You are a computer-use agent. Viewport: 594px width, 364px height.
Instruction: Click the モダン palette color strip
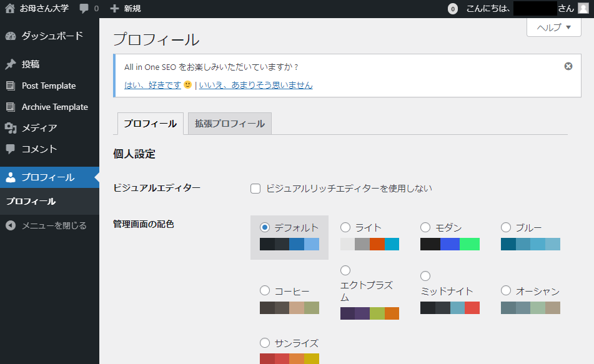pyautogui.click(x=450, y=244)
